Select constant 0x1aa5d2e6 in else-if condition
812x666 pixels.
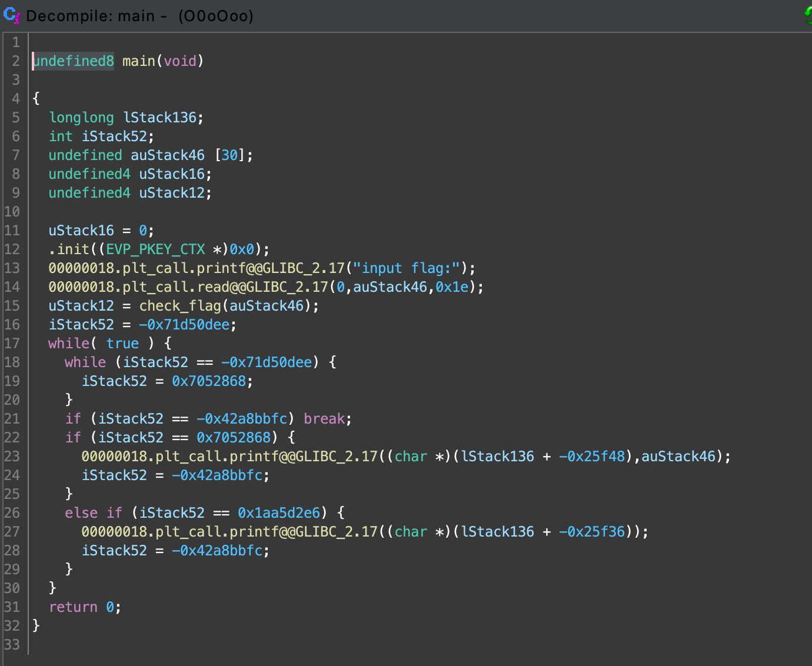279,513
